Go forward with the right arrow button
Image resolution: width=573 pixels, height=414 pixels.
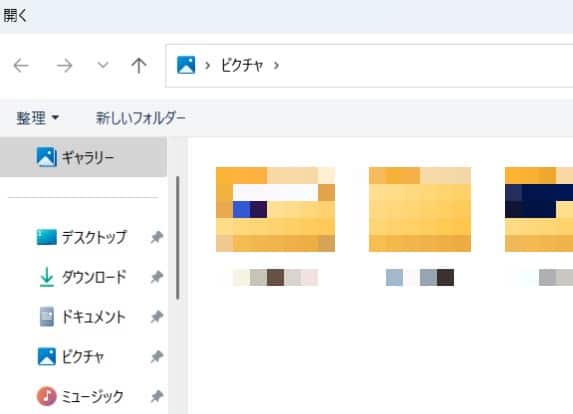tap(64, 66)
